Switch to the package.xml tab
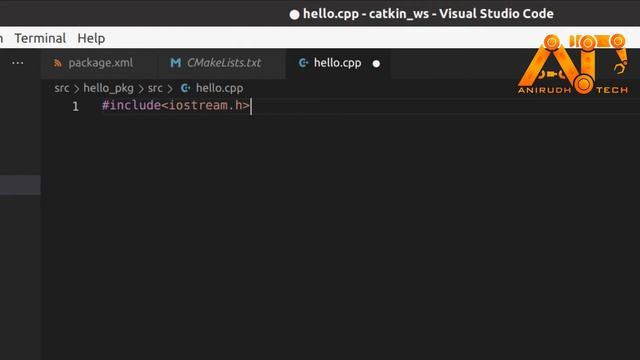This screenshot has height=360, width=640. tap(100, 63)
